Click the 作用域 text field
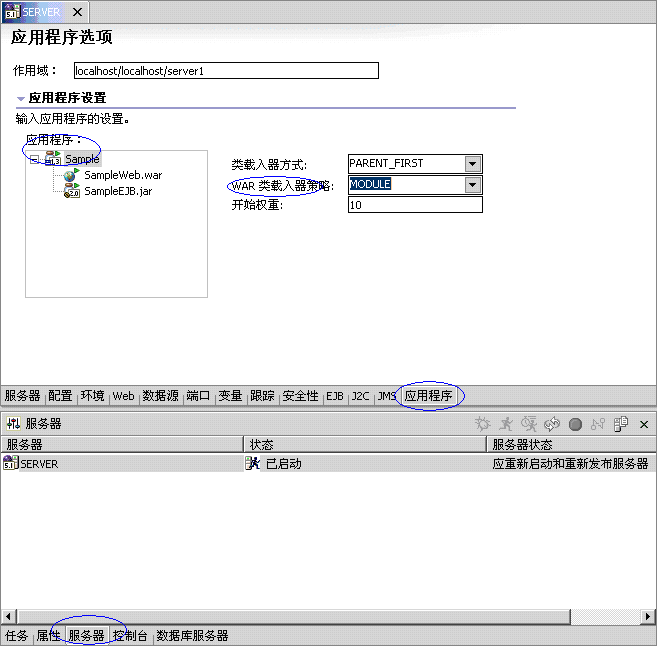Viewport: 657px width, 646px height. (x=226, y=71)
